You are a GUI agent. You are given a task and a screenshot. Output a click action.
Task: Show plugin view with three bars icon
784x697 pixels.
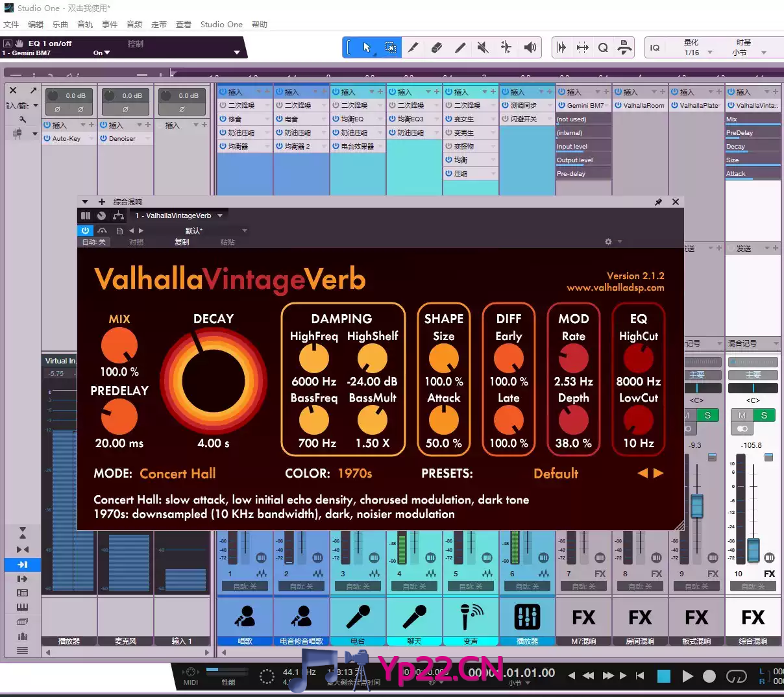86,215
